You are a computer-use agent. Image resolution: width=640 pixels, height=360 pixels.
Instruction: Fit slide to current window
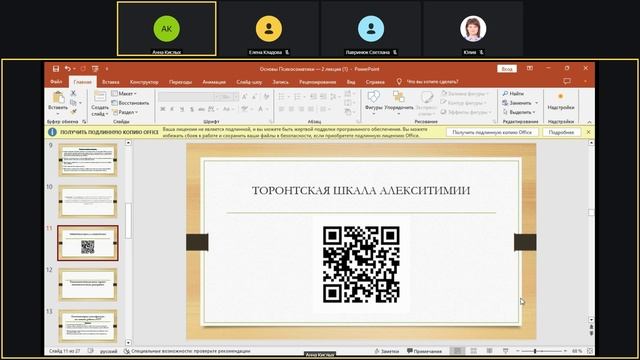pyautogui.click(x=589, y=351)
